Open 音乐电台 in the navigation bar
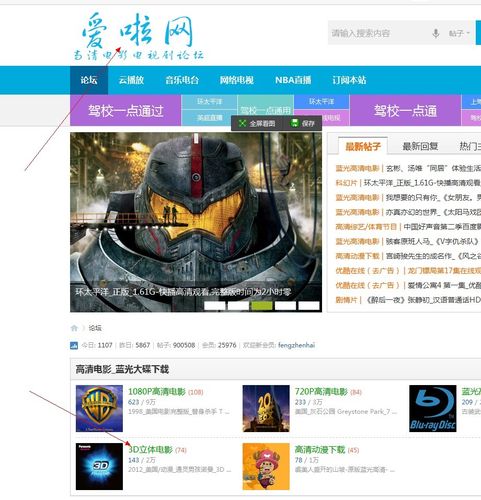481x500 pixels. (x=182, y=80)
